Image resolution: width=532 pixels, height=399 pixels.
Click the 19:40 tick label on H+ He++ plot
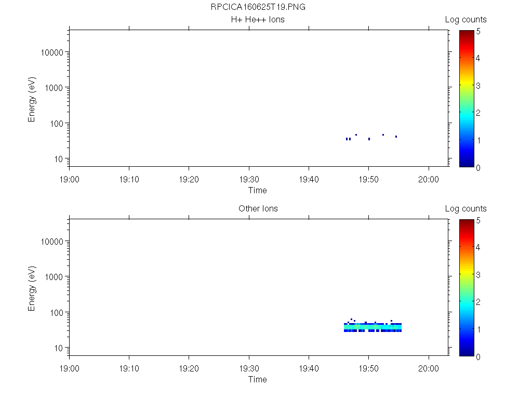(309, 179)
